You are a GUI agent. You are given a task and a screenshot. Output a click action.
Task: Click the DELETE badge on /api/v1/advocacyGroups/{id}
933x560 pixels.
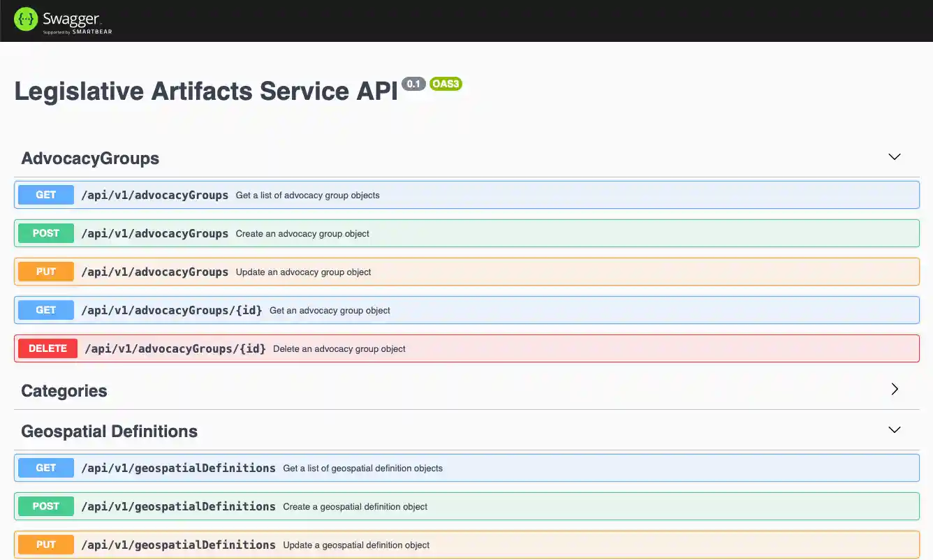pyautogui.click(x=47, y=348)
